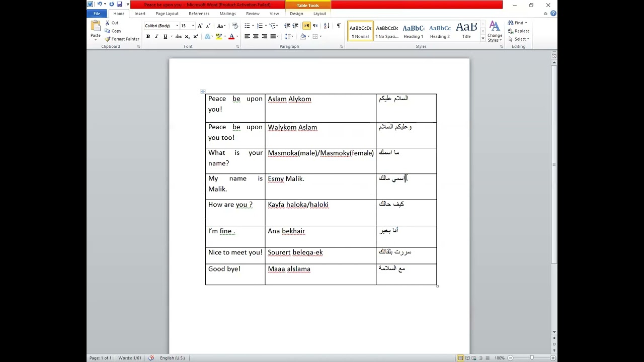Click the Copy button
The image size is (644, 362).
(x=113, y=31)
